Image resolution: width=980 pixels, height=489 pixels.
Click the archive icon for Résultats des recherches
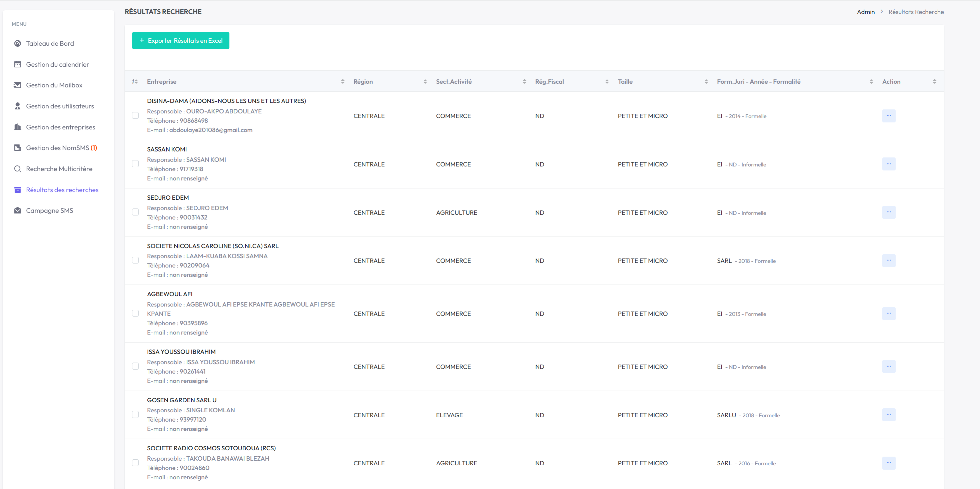click(x=17, y=189)
